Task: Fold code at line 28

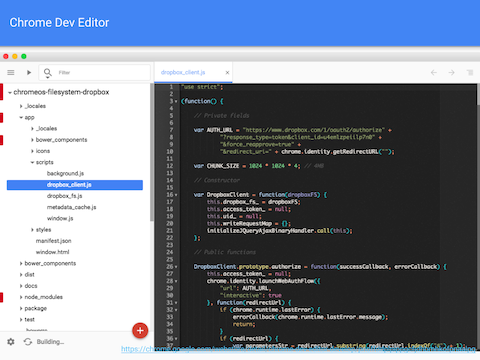Action: click(176, 281)
